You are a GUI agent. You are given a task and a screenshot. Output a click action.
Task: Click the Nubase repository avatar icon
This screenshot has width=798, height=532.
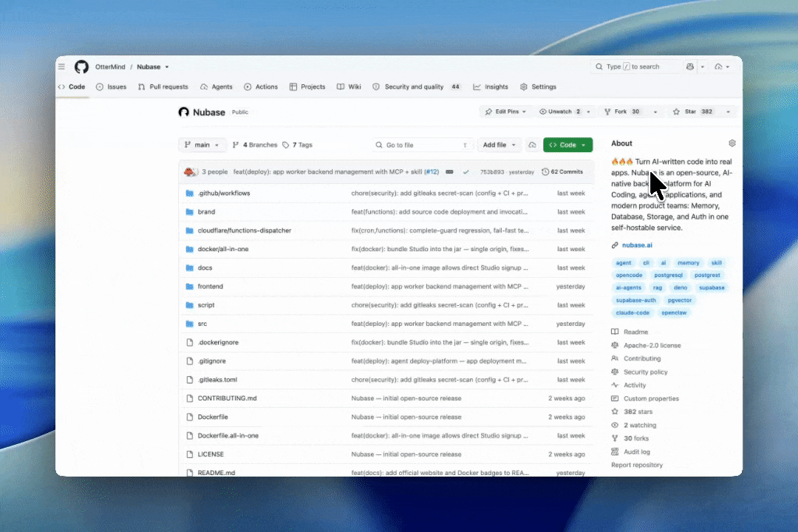(x=184, y=112)
